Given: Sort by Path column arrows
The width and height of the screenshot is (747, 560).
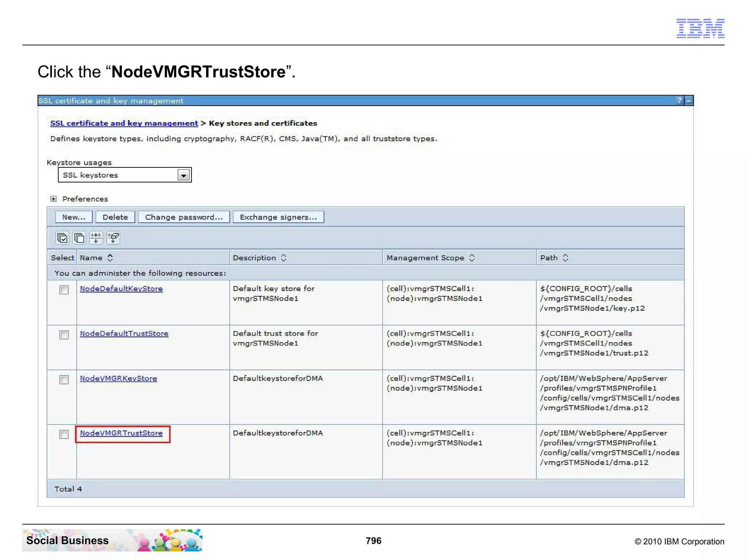Looking at the screenshot, I should coord(565,258).
